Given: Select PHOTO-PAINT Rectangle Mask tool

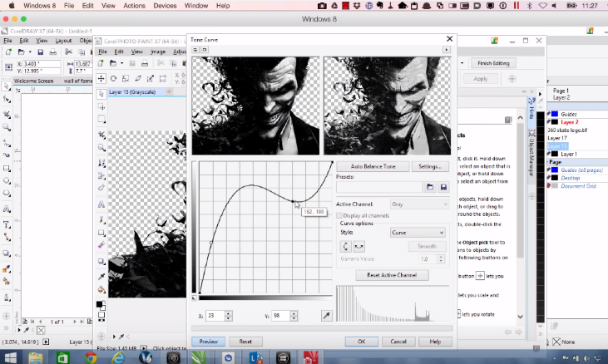Looking at the screenshot, I should [x=101, y=120].
